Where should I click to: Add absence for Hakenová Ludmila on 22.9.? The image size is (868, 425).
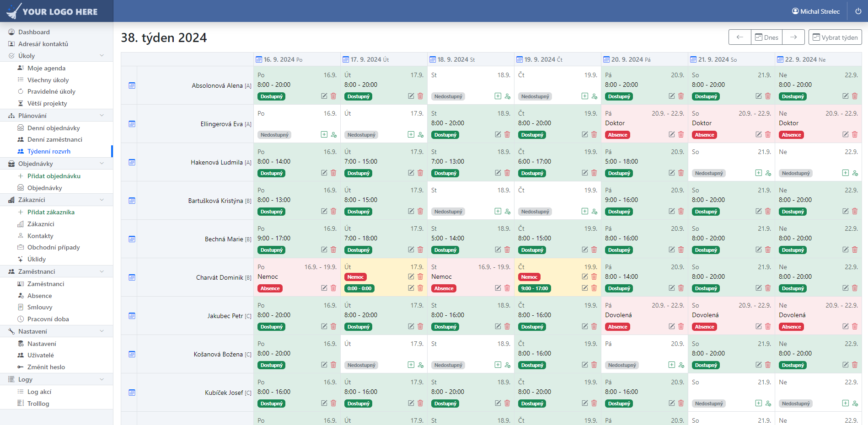pyautogui.click(x=855, y=173)
